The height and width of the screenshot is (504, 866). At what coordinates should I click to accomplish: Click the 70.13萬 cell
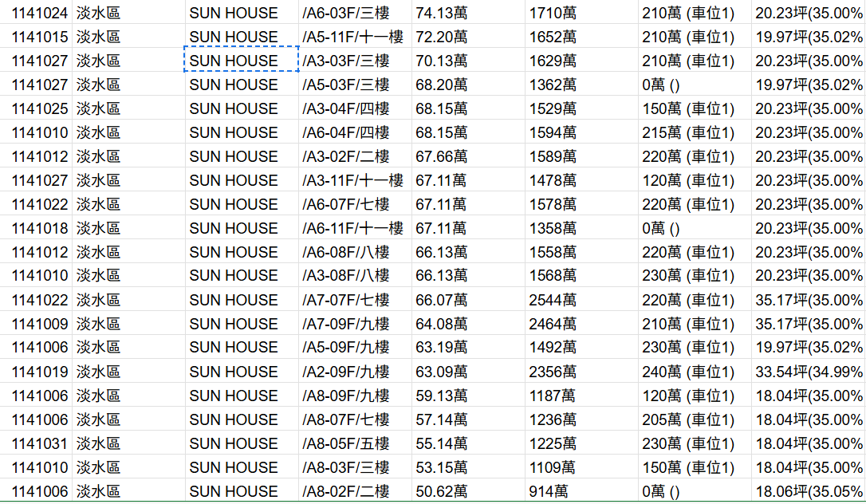[x=468, y=60]
